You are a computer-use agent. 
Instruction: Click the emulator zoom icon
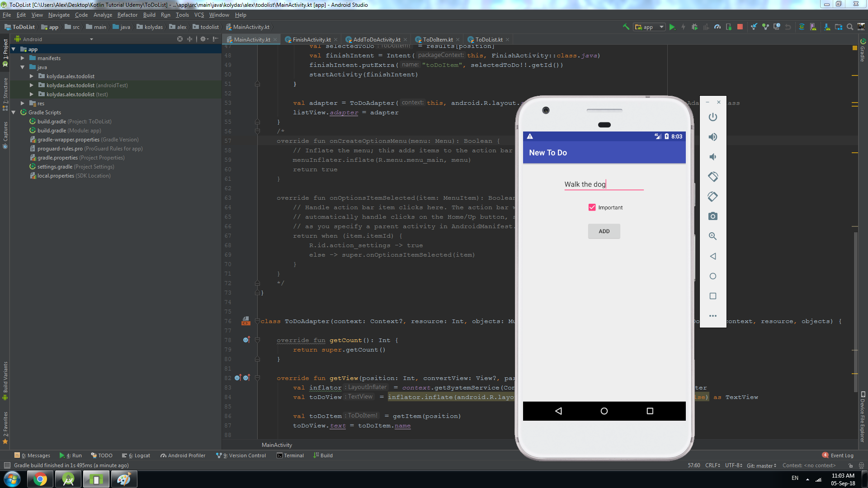(713, 236)
